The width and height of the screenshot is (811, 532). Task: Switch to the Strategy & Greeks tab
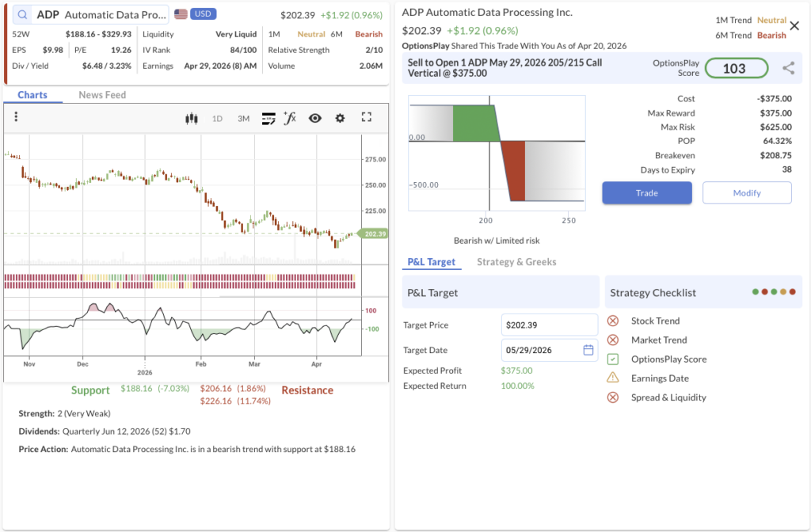pos(516,262)
